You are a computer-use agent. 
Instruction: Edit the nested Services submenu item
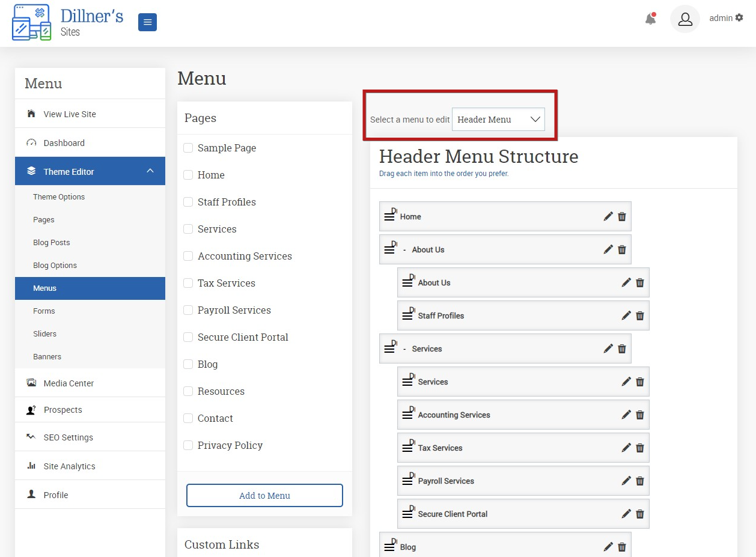(x=626, y=382)
